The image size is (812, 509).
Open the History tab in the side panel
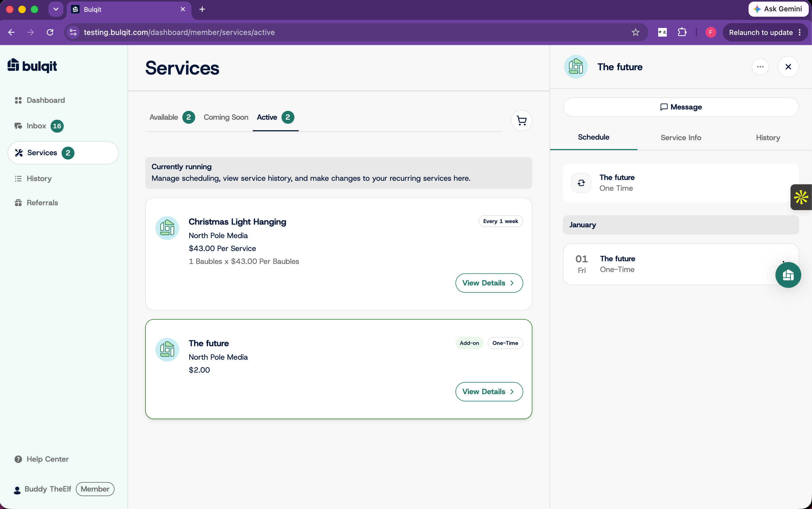point(768,137)
